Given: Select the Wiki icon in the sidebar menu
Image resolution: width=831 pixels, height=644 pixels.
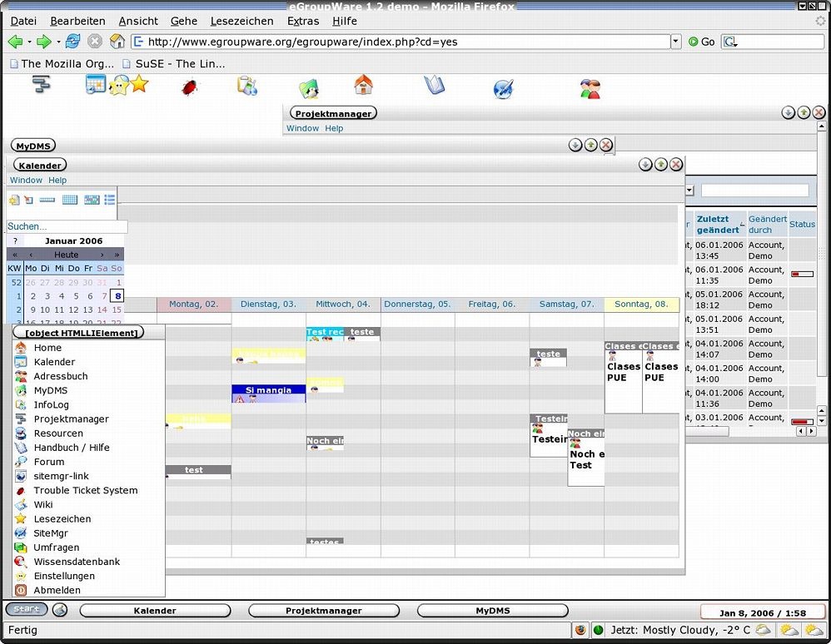Looking at the screenshot, I should (21, 504).
